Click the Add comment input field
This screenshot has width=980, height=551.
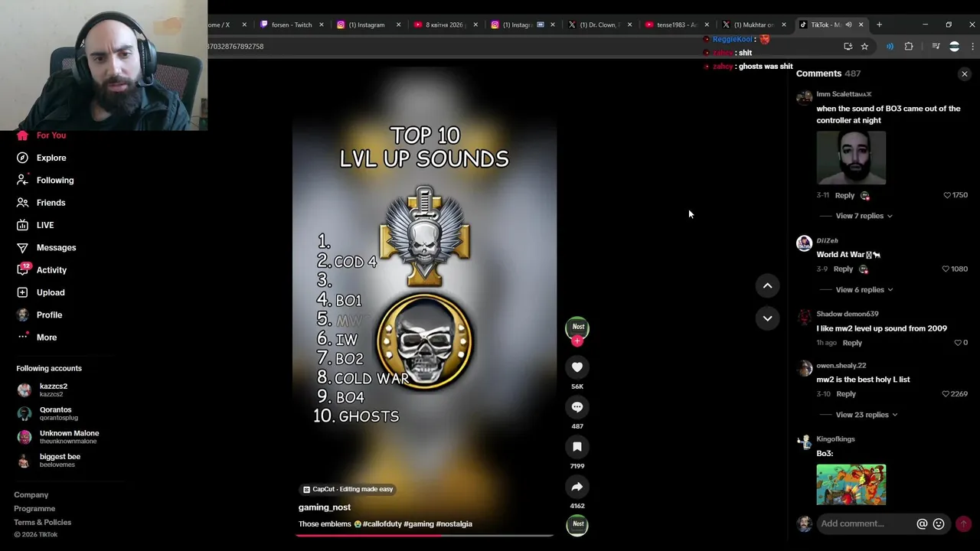865,523
